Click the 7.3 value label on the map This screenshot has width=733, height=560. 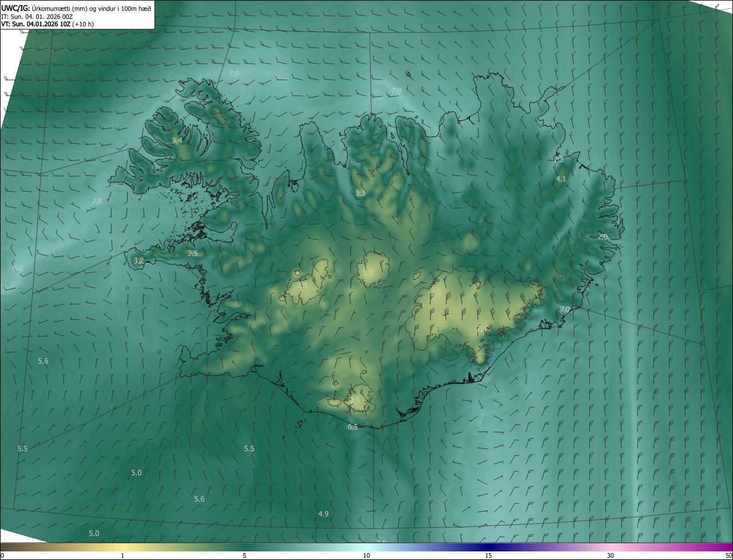558,160
